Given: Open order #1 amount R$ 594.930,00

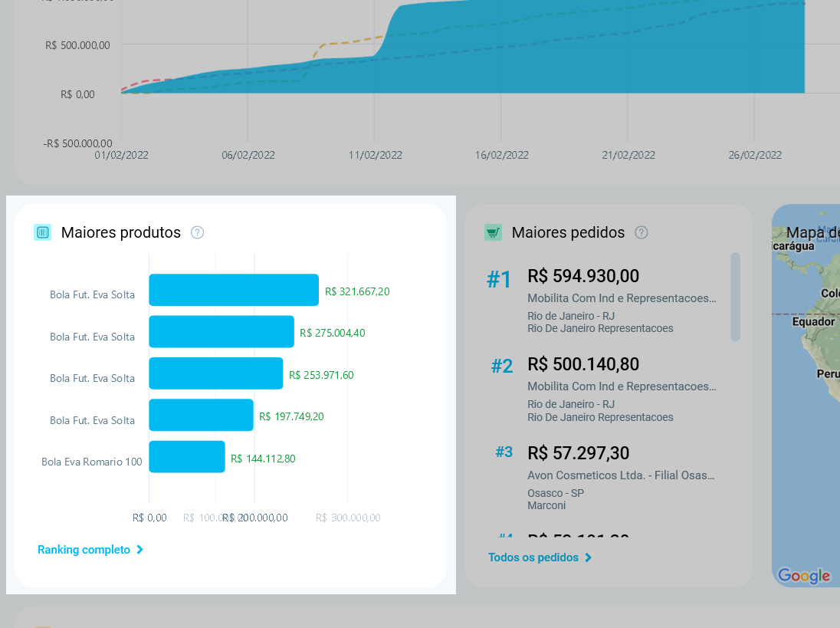Looking at the screenshot, I should [x=583, y=276].
